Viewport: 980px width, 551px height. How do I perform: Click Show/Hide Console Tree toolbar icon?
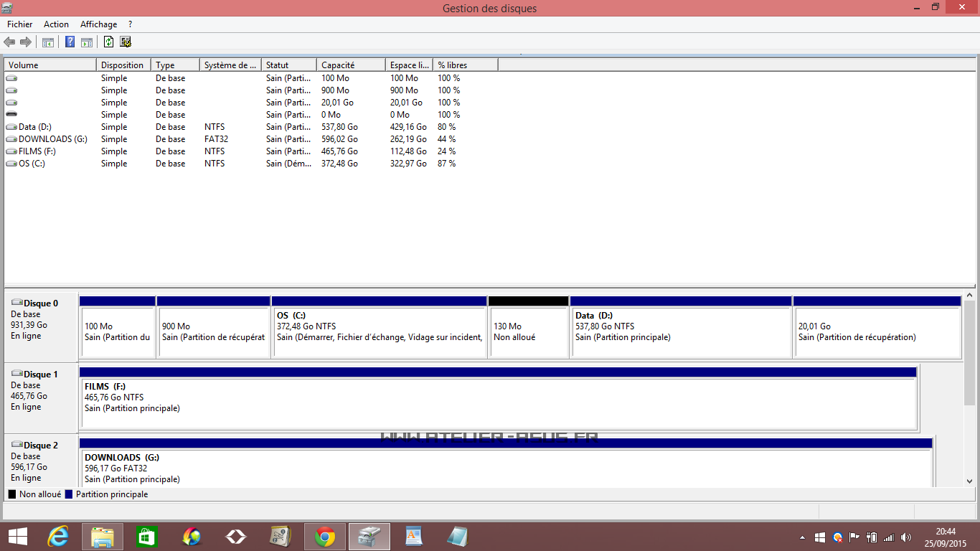tap(48, 42)
